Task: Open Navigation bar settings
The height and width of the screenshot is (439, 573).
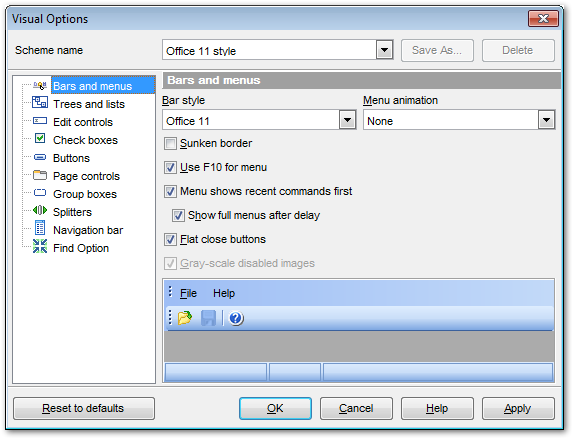Action: (88, 230)
